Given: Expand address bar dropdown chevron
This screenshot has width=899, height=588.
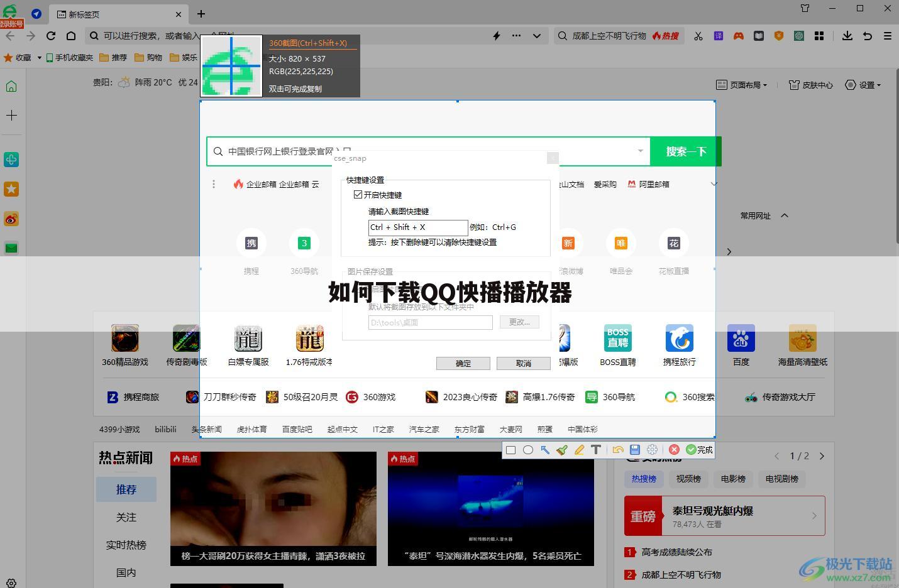Looking at the screenshot, I should tap(537, 36).
